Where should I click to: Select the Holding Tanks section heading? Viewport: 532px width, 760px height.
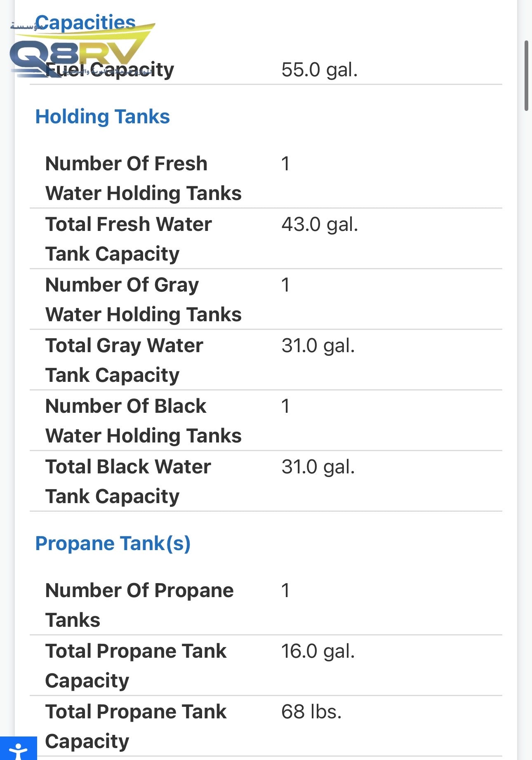(x=102, y=117)
